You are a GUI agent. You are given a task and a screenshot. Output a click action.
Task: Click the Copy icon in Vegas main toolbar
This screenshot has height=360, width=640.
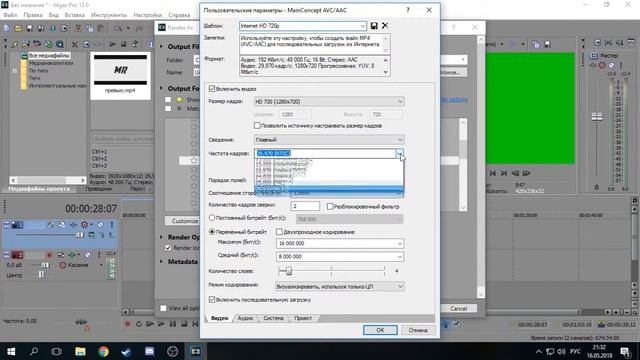click(89, 28)
